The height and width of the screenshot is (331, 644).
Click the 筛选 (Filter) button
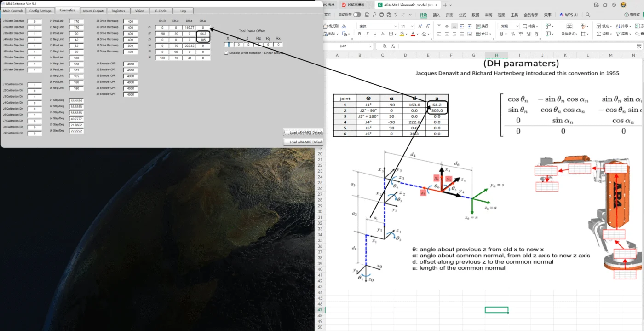[x=623, y=34]
